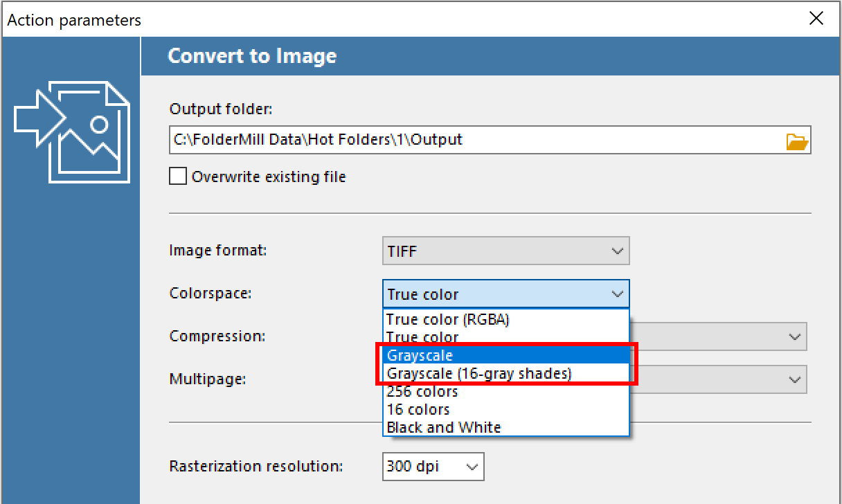Expand the Compression dropdown arrow
Viewport: 842px width, 504px height.
(x=794, y=336)
